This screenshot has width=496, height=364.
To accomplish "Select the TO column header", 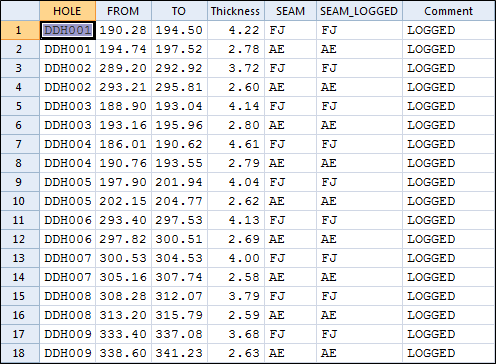I will click(179, 11).
